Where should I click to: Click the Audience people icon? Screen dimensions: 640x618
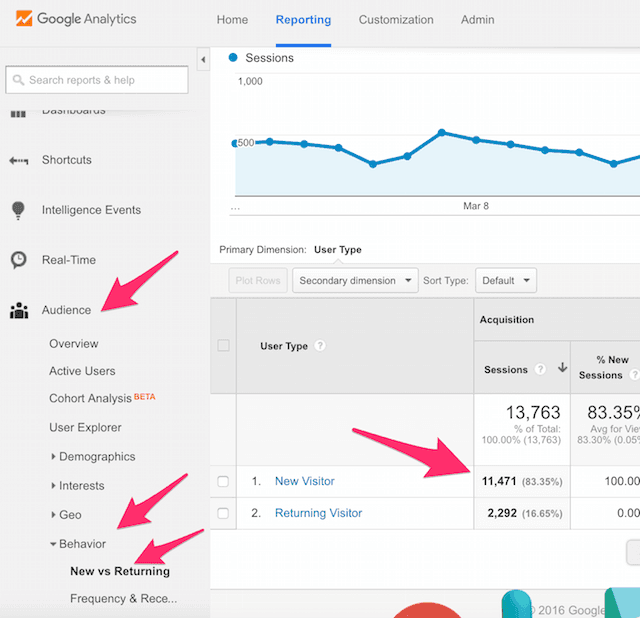click(18, 310)
